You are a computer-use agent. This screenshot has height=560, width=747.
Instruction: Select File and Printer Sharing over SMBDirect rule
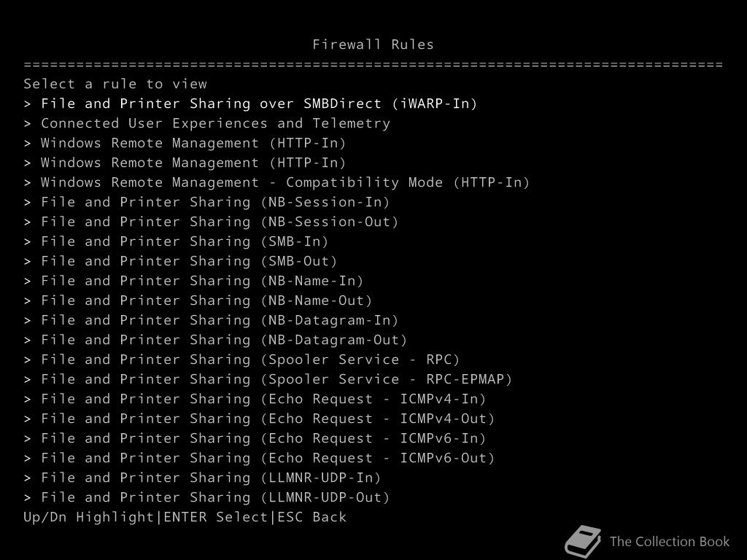pyautogui.click(x=258, y=104)
